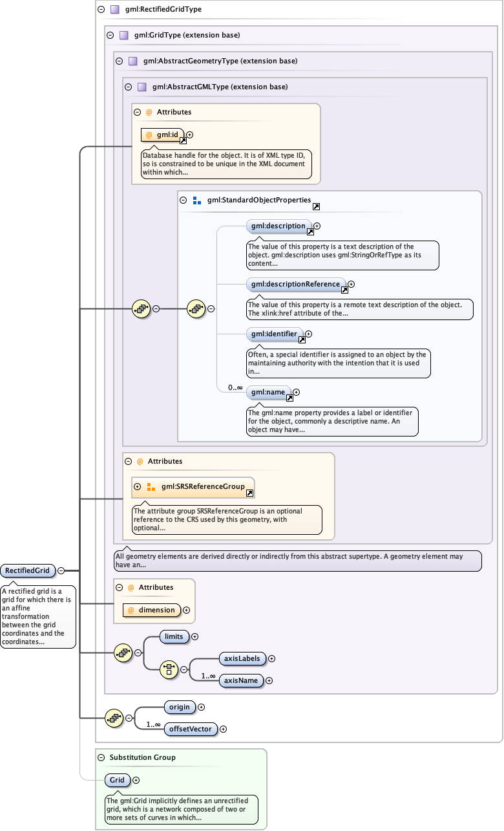The height and width of the screenshot is (831, 504).
Task: Collapse the gml:AbstractGeometryType extension base section
Action: click(x=119, y=61)
